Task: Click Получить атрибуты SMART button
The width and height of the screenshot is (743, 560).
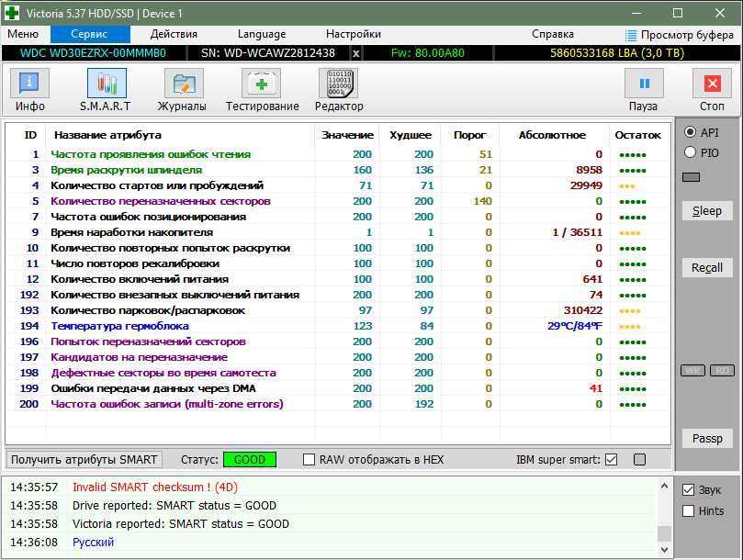Action: click(84, 460)
